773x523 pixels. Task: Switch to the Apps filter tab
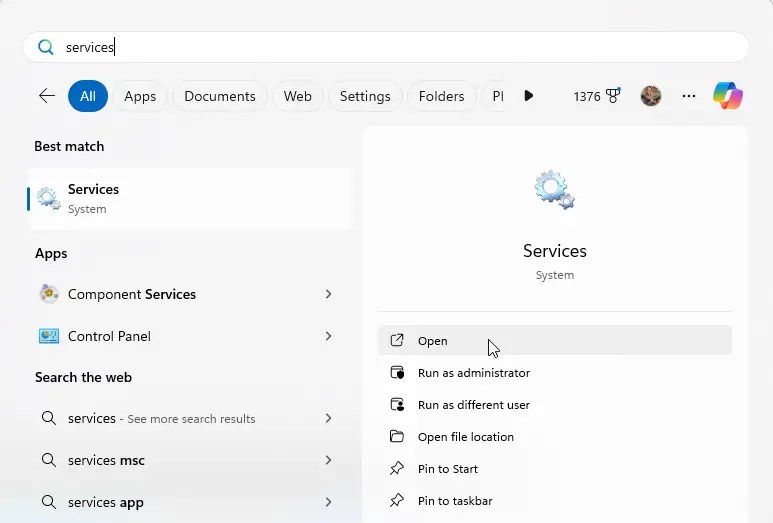(140, 96)
